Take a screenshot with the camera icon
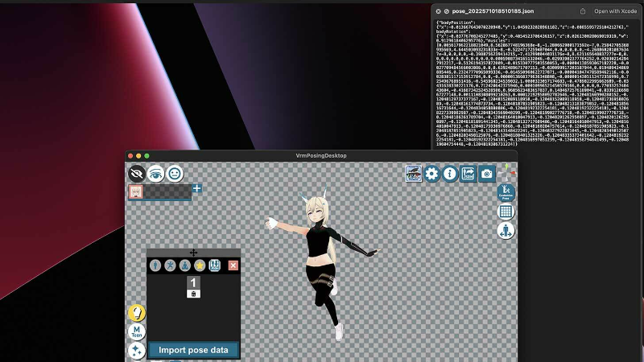644x362 pixels. (x=487, y=173)
